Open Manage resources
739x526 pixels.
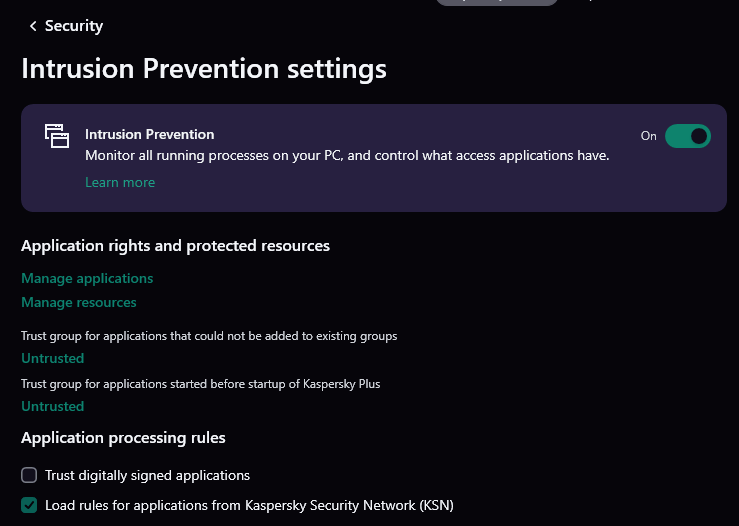79,302
